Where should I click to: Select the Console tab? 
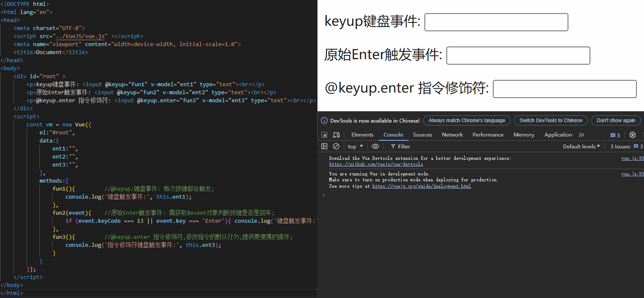coord(393,134)
